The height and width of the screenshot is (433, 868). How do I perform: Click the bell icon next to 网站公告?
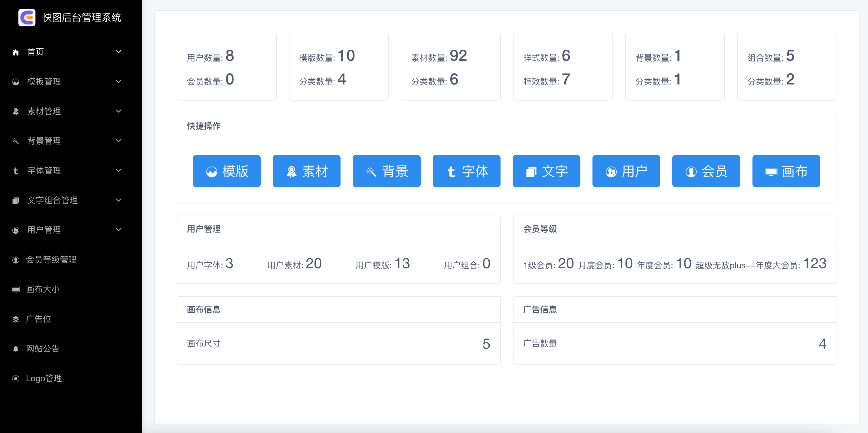point(15,349)
